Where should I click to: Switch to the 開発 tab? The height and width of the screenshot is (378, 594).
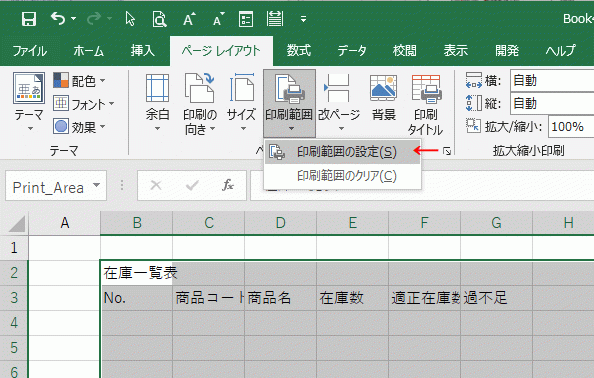tap(507, 51)
